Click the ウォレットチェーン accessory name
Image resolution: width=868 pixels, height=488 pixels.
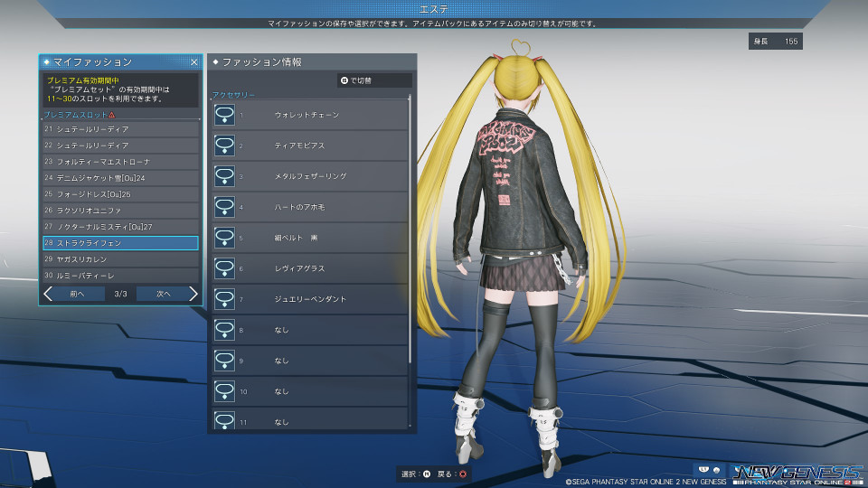(307, 115)
